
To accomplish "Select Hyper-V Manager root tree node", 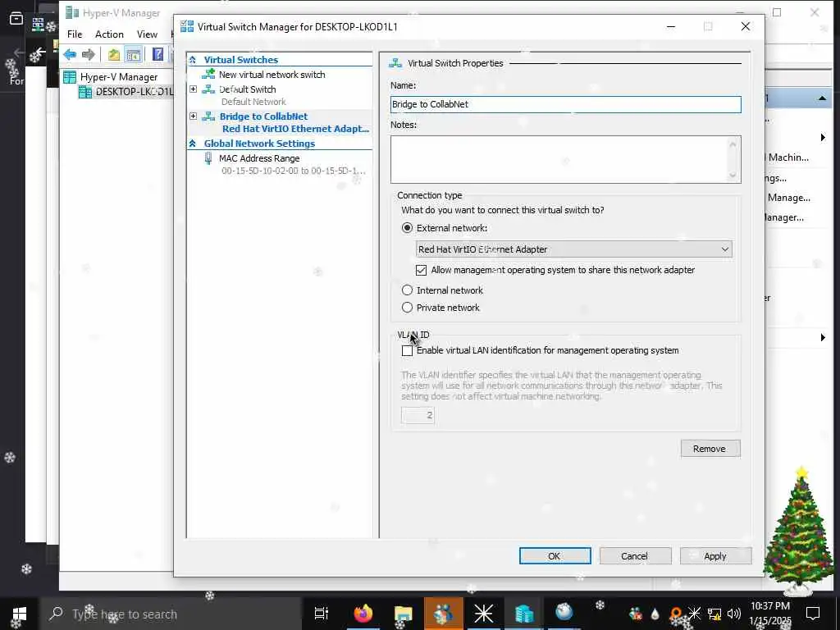I will (118, 77).
